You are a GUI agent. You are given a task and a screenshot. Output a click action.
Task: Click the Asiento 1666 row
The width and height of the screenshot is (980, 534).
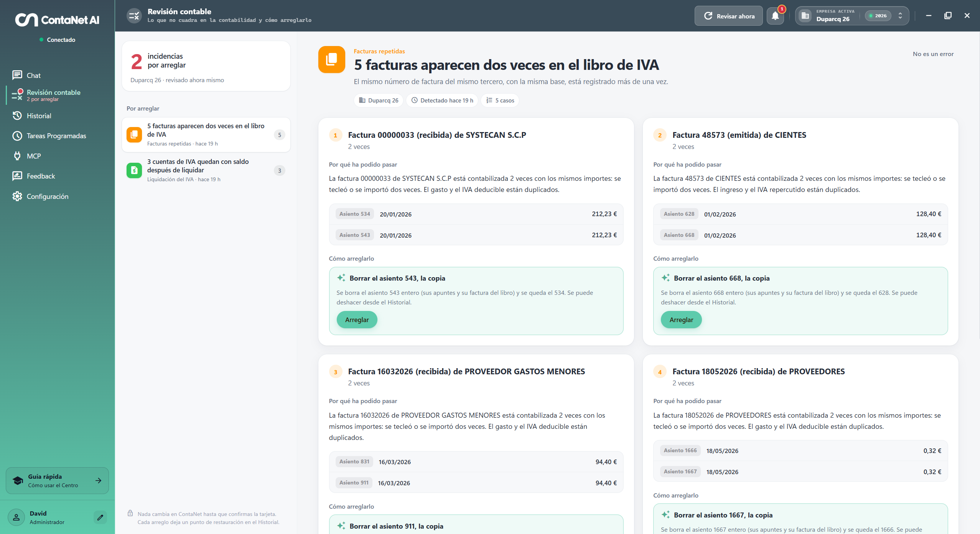[800, 451]
